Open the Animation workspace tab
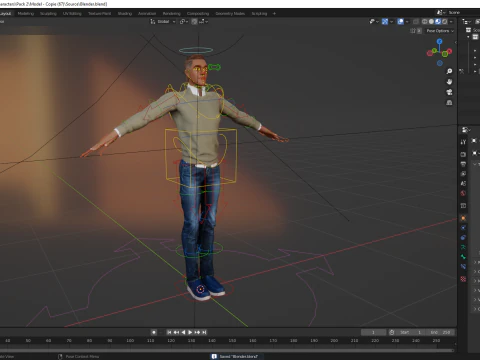480x360 pixels. (147, 13)
